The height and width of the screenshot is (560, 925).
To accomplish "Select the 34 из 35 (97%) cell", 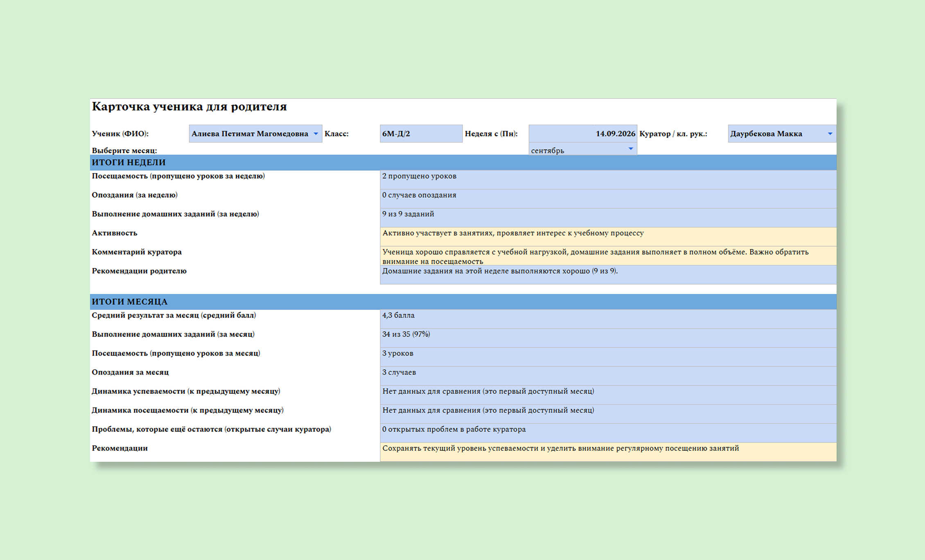I will (608, 338).
